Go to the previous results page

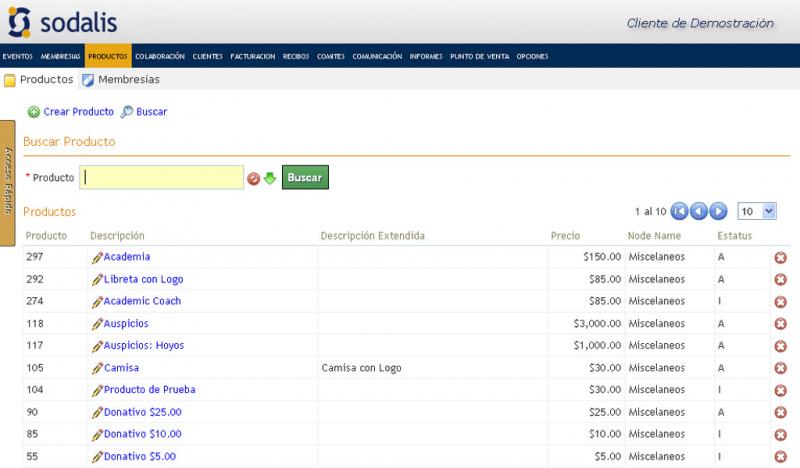[700, 211]
